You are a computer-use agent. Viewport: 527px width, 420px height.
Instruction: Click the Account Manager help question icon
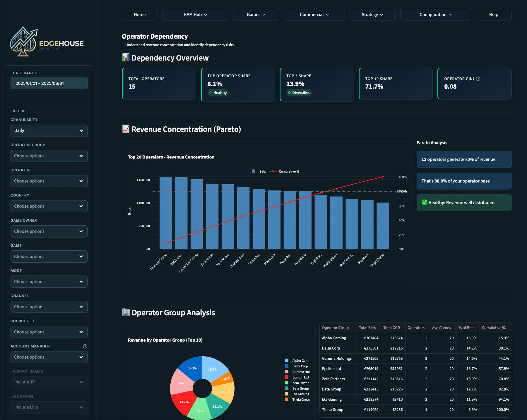coord(85,346)
